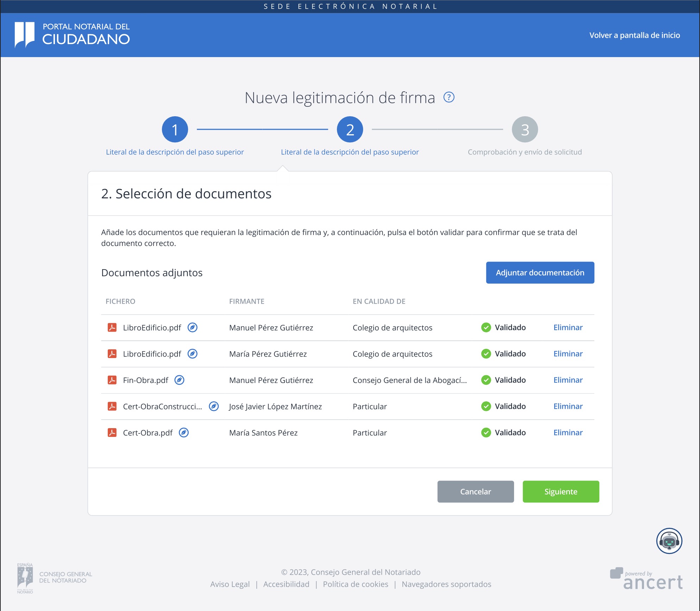Image resolution: width=700 pixels, height=611 pixels.
Task: Open the Aviso Legal footer link
Action: (230, 584)
